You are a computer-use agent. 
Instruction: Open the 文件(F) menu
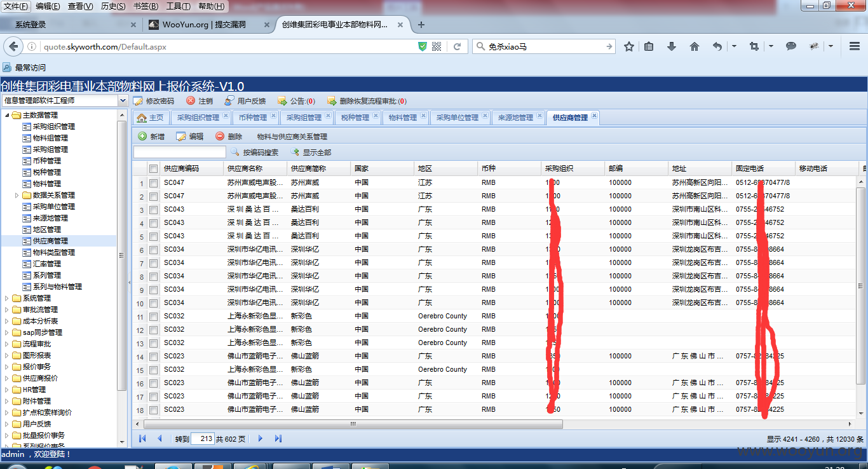(16, 6)
